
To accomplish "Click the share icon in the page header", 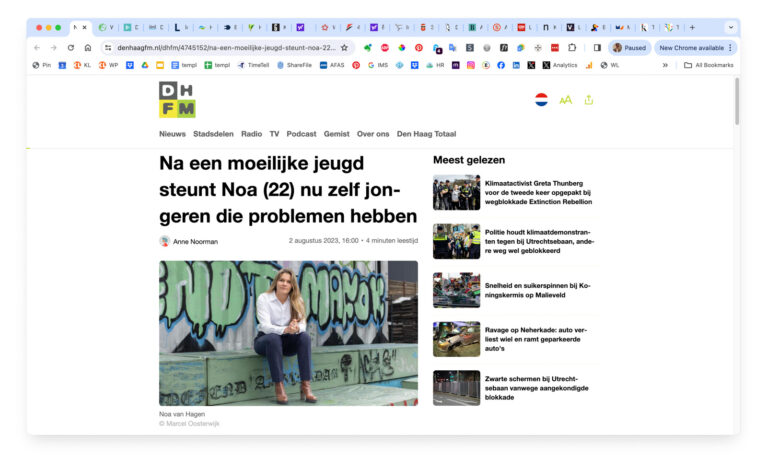I will [x=589, y=100].
